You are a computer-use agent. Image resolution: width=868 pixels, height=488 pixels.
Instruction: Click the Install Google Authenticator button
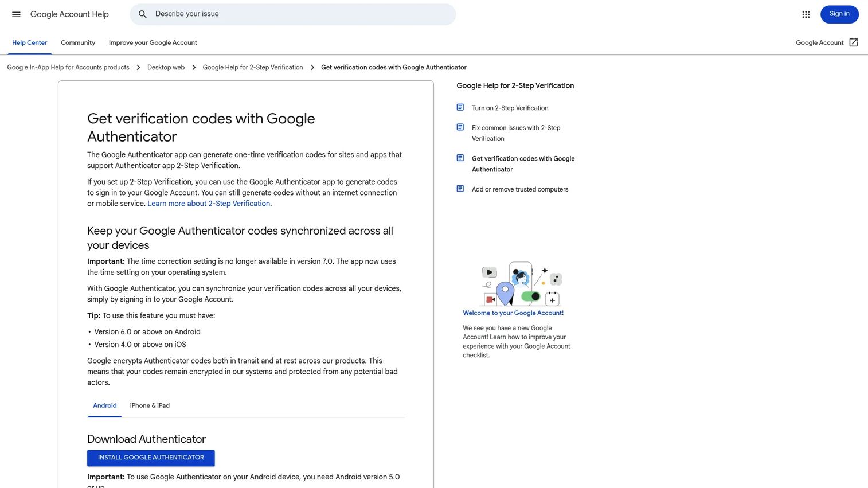[x=151, y=458]
